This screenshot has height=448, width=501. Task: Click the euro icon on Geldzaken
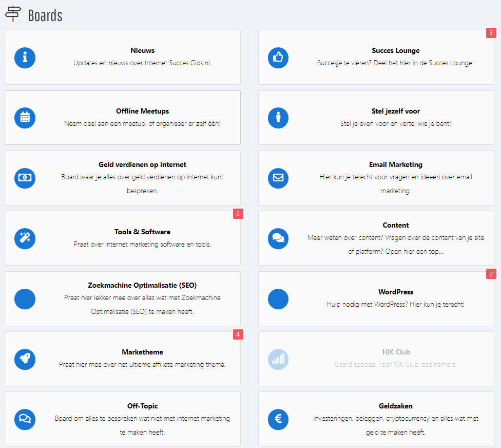tap(278, 419)
